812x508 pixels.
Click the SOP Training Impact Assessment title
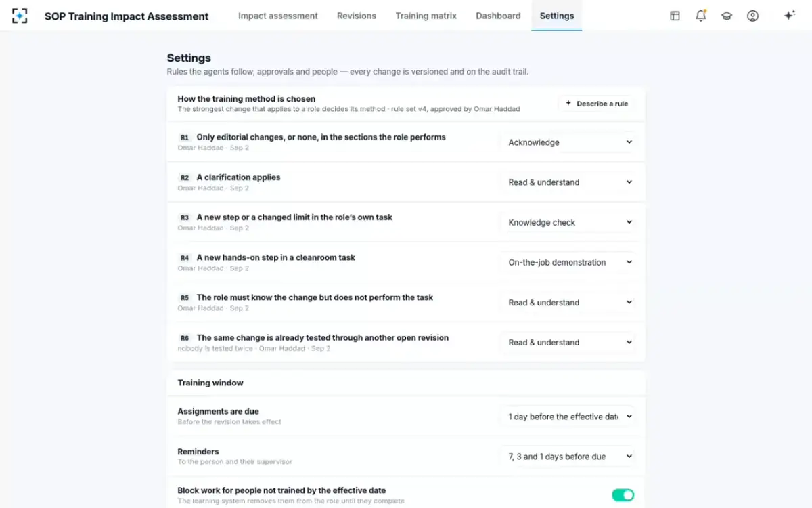(x=127, y=16)
